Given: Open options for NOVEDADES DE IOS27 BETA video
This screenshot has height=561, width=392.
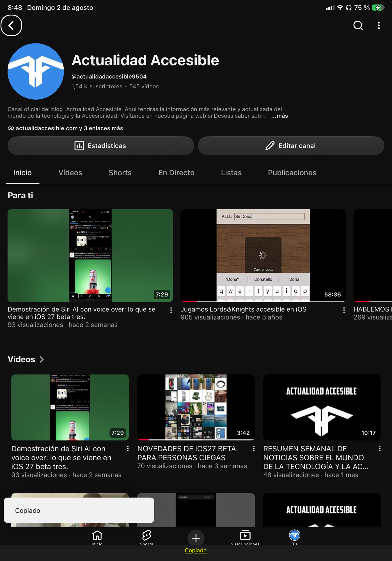Looking at the screenshot, I should [254, 449].
